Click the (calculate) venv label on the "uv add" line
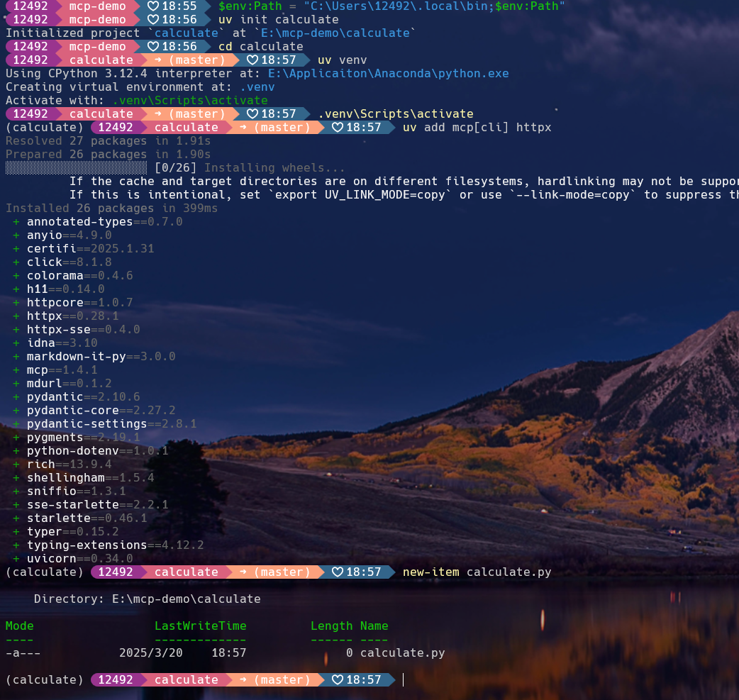This screenshot has height=700, width=739. 44,128
